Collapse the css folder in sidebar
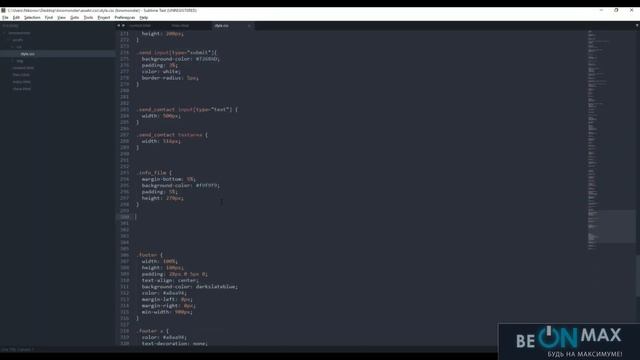 pos(13,47)
